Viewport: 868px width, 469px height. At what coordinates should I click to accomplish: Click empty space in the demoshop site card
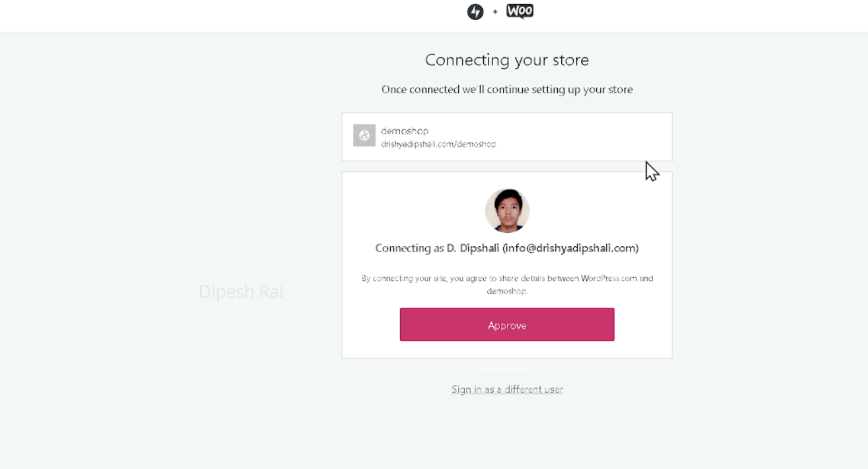(580, 137)
